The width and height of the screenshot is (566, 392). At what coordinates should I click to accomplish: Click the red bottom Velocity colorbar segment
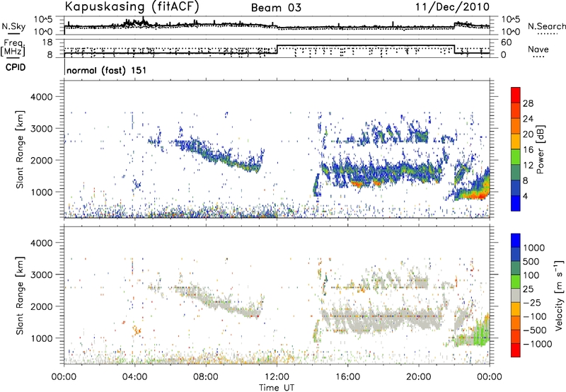point(516,350)
